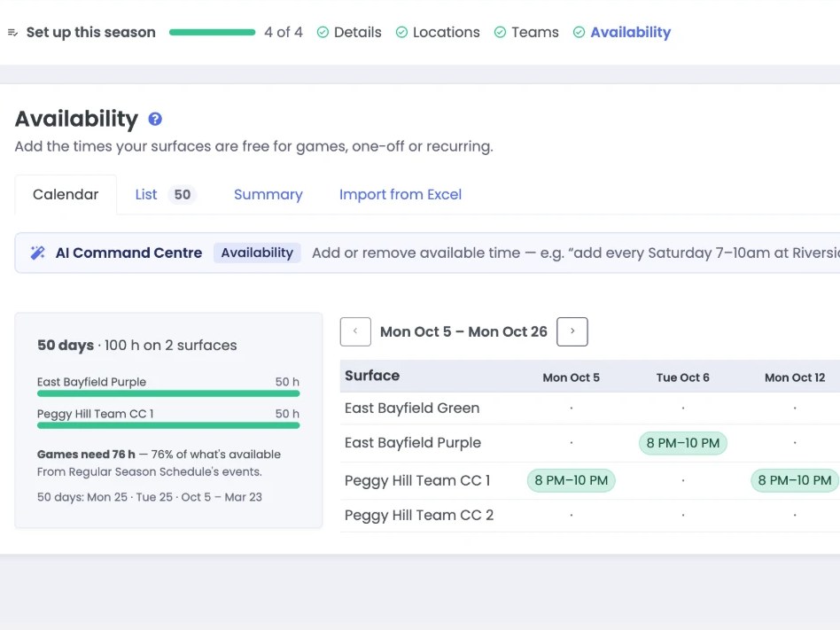Image resolution: width=840 pixels, height=630 pixels.
Task: Click the East Bayfield Purple Mon Oct 5 cell
Action: click(x=571, y=443)
